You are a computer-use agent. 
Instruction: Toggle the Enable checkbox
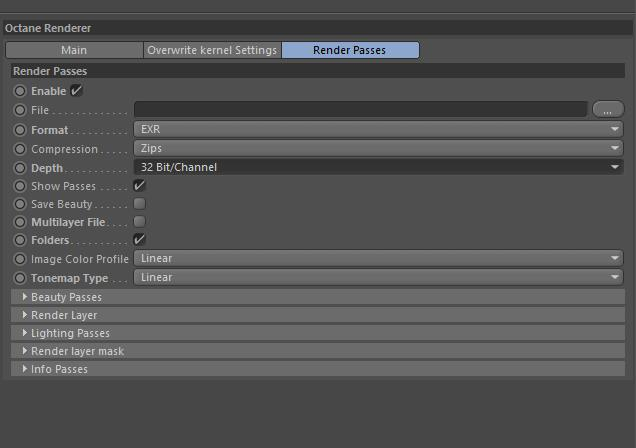(x=77, y=90)
